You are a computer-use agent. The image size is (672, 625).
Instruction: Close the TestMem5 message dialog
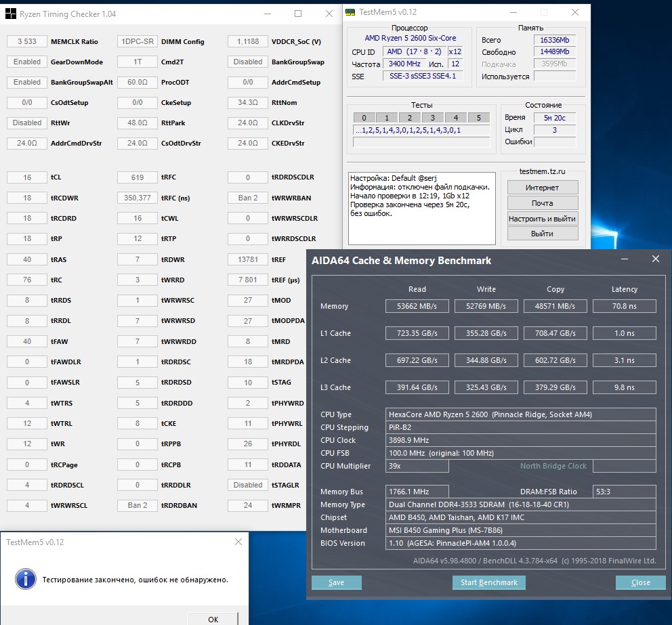(x=238, y=542)
